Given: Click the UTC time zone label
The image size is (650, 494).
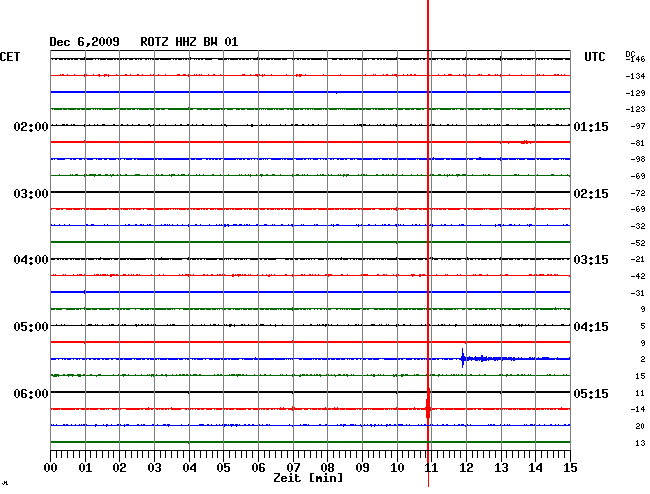Looking at the screenshot, I should tap(594, 57).
